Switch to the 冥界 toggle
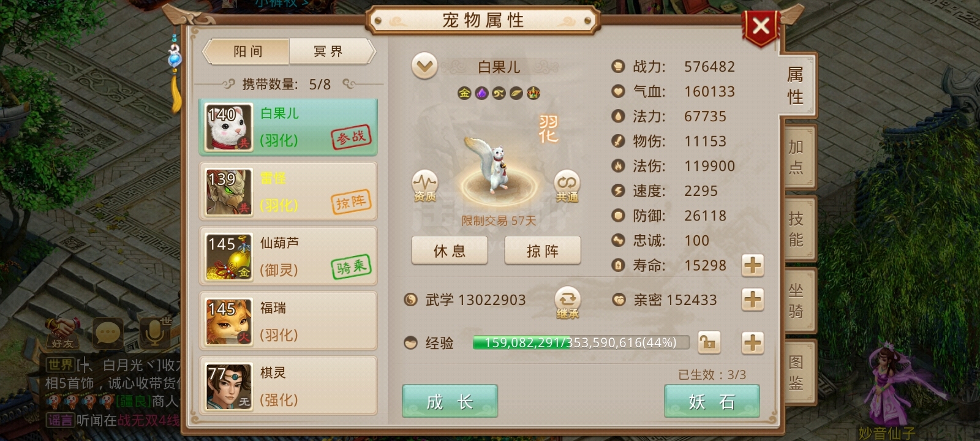This screenshot has height=441, width=980. pyautogui.click(x=330, y=51)
